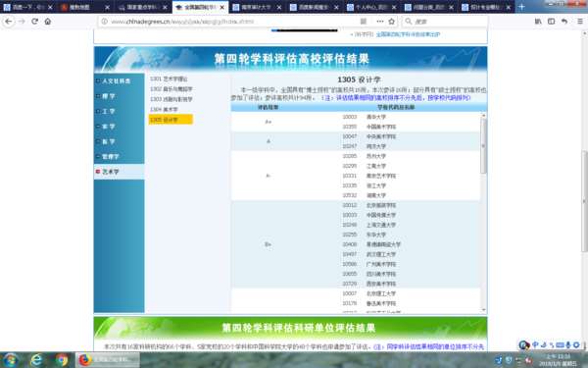Click the Firefox taskbar button
Screen dimensions: 588x368
[x=108, y=360]
